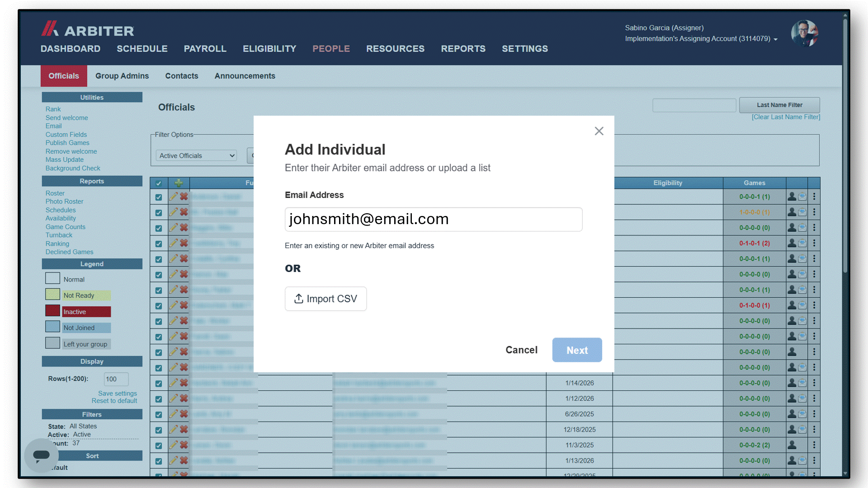Toggle the select-all checkbox in table header
The height and width of the screenshot is (488, 868).
159,183
